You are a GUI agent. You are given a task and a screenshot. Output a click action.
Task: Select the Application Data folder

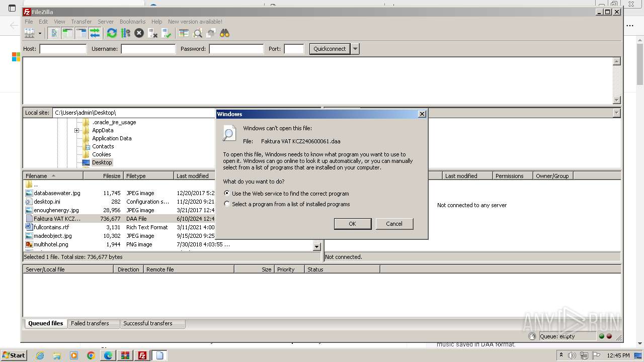[x=112, y=138]
